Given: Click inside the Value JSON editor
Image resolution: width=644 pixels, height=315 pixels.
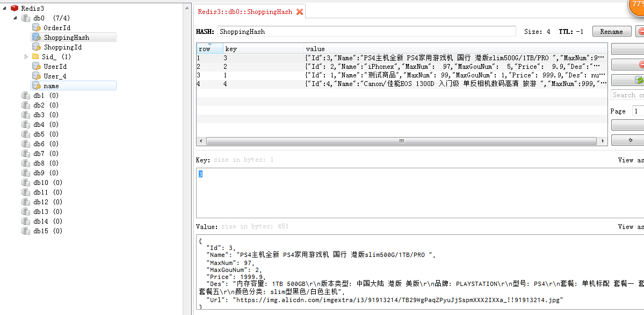Looking at the screenshot, I should [419, 272].
